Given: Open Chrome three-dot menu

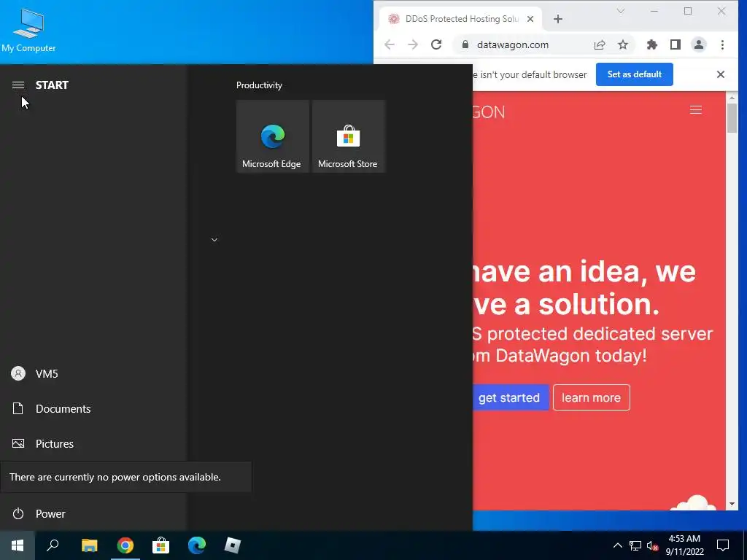Looking at the screenshot, I should click(x=722, y=44).
